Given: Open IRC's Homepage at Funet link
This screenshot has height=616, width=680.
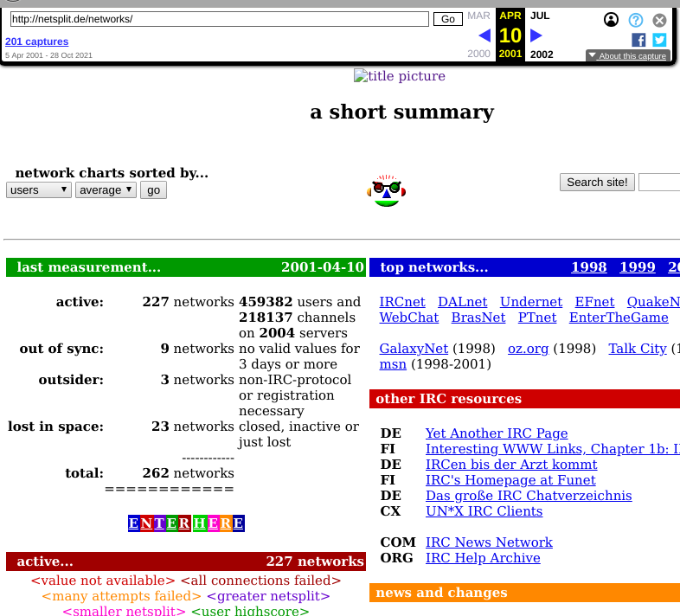Looking at the screenshot, I should 510,480.
